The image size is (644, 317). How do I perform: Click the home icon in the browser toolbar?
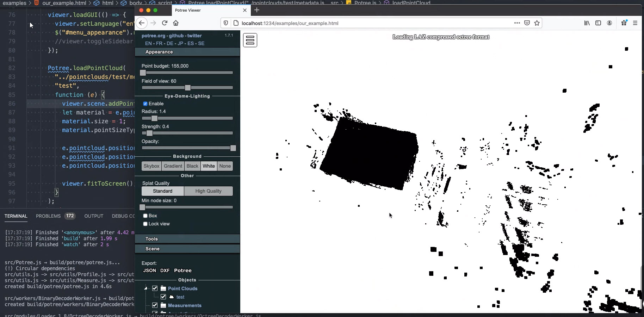coord(177,23)
